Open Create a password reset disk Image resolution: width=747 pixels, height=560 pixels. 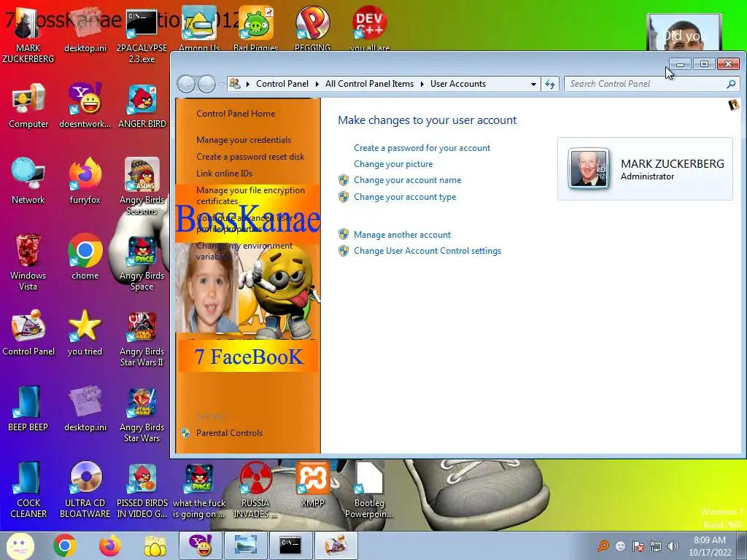point(250,157)
